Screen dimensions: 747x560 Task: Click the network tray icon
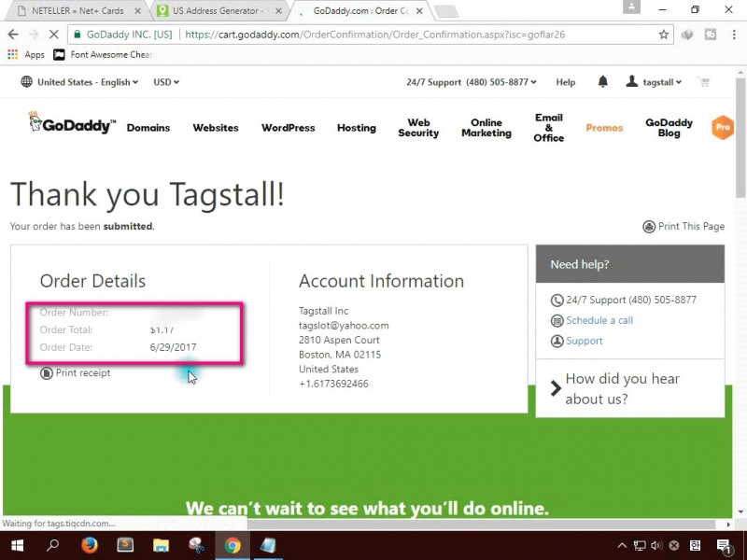coord(640,546)
